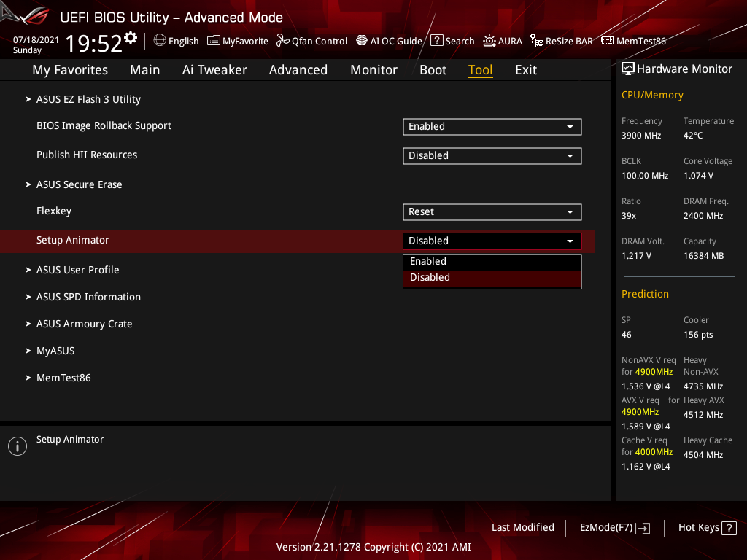Click the Last Modified button
747x560 pixels.
[522, 527]
